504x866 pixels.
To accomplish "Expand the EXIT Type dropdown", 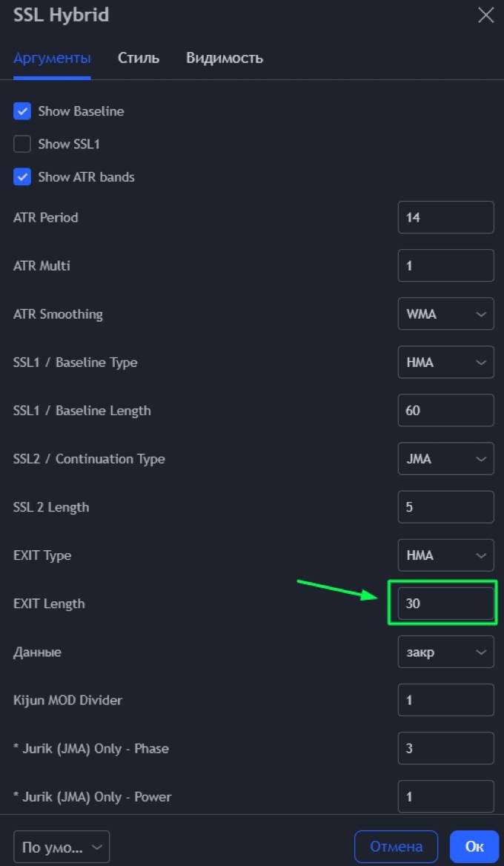I will tap(445, 555).
